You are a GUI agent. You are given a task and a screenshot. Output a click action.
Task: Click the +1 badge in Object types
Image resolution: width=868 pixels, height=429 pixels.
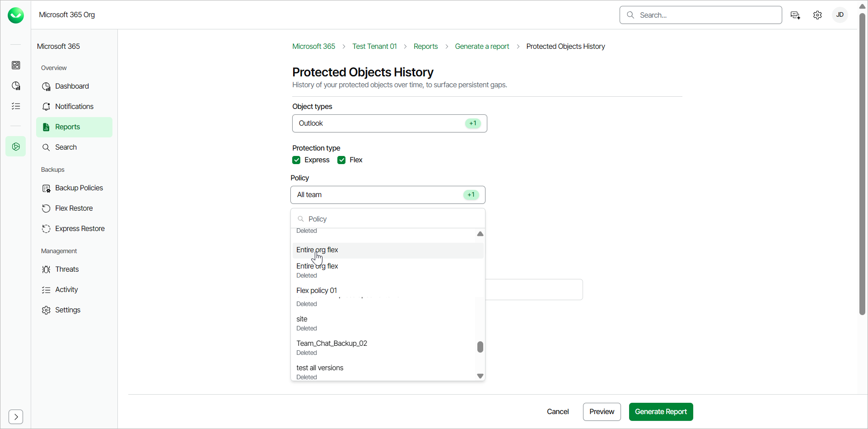(473, 123)
